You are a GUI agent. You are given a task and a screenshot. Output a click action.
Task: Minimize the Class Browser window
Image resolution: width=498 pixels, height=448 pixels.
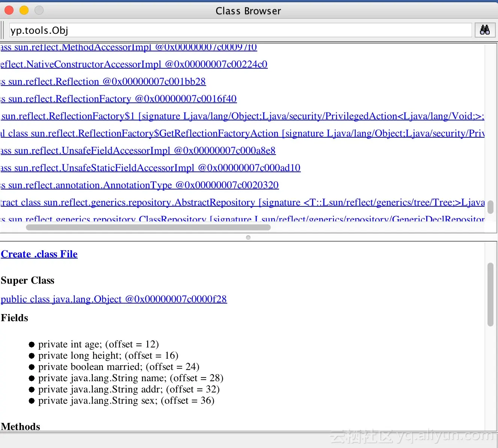coord(24,10)
